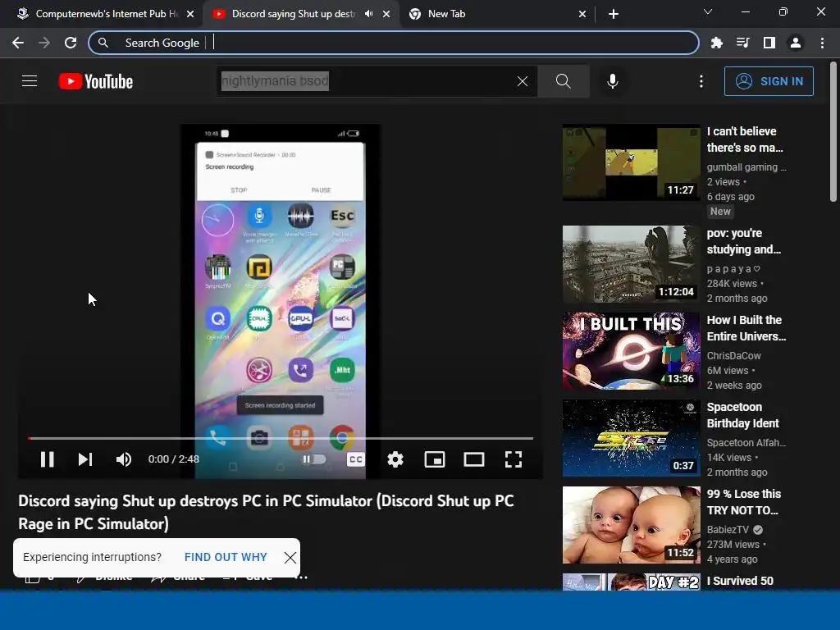840x630 pixels.
Task: Mute the tab audio speaker icon
Action: point(368,14)
